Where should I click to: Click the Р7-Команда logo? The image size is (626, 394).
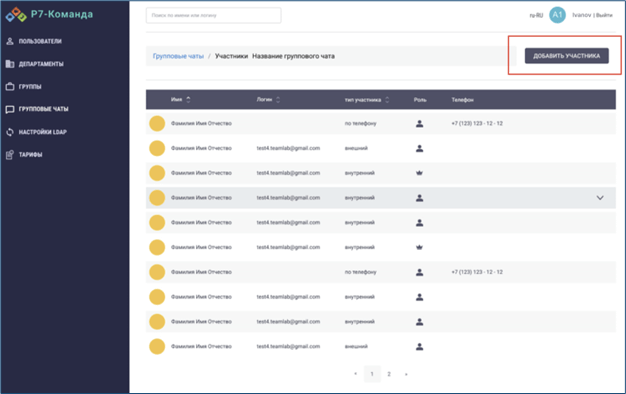pos(49,14)
